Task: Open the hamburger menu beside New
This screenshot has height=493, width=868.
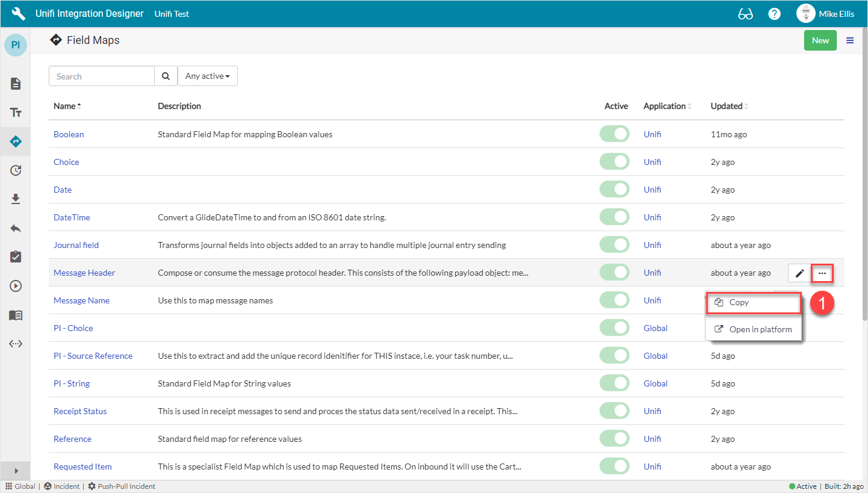Action: (850, 40)
